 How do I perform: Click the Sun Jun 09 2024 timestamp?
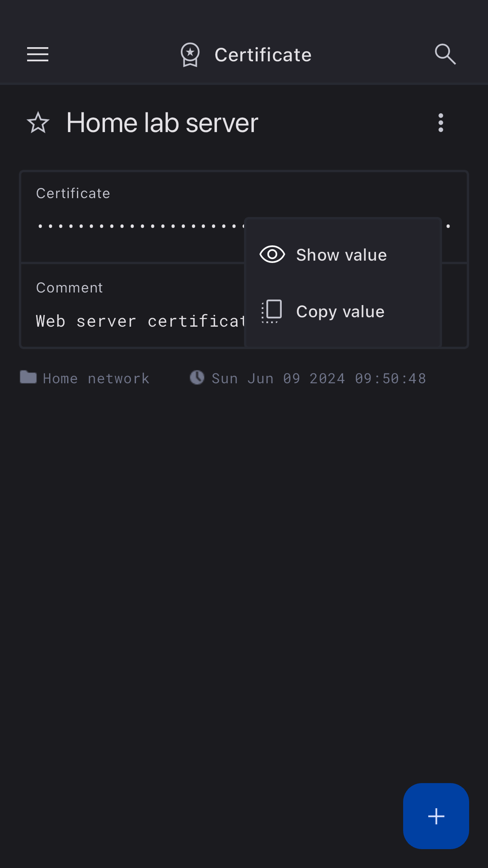point(319,378)
